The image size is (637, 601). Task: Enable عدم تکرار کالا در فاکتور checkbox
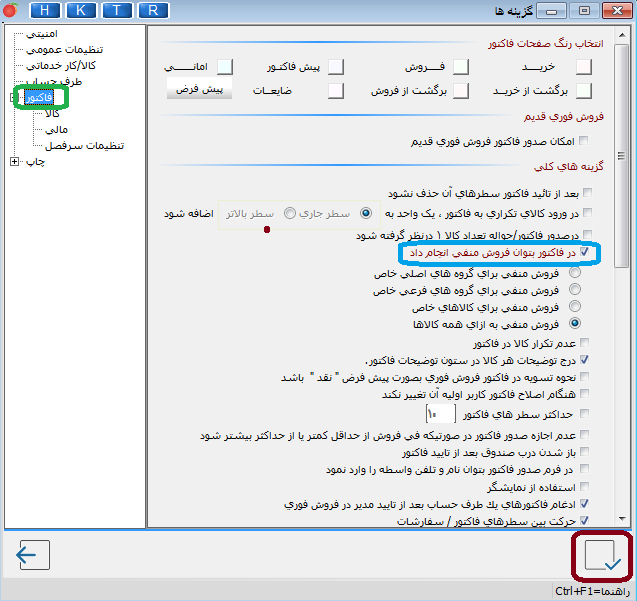pos(585,343)
